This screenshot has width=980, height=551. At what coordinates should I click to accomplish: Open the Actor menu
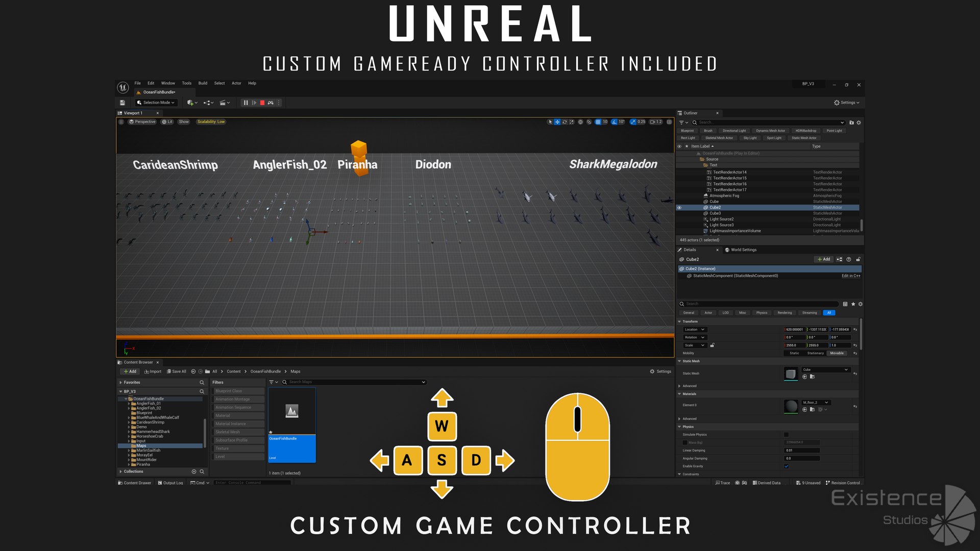[x=236, y=83]
